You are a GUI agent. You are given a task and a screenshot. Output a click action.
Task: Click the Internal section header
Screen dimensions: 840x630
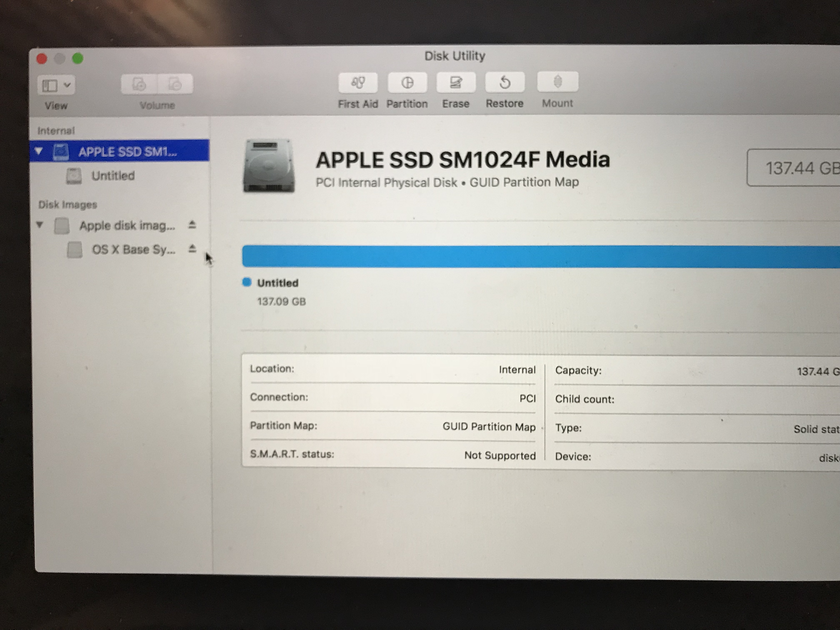click(56, 131)
